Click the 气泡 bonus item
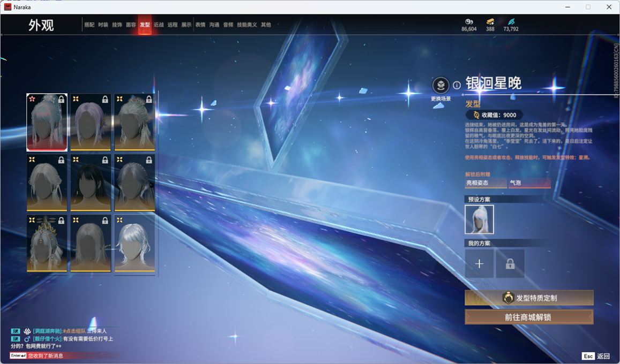Screen dimensions: 620x364 pyautogui.click(x=529, y=183)
